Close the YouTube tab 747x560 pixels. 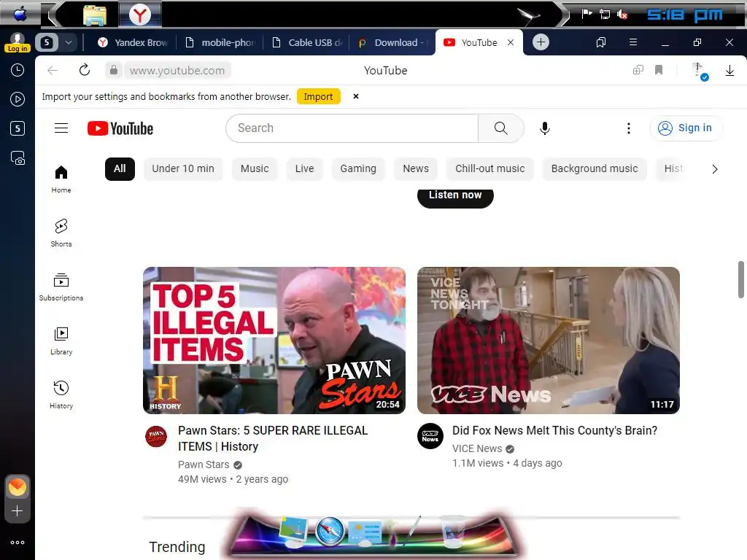(x=510, y=42)
